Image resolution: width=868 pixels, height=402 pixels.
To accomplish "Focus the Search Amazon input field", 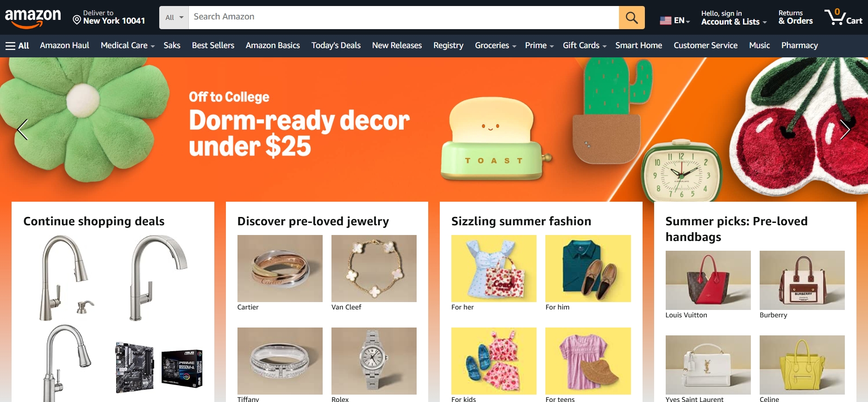I will (404, 18).
